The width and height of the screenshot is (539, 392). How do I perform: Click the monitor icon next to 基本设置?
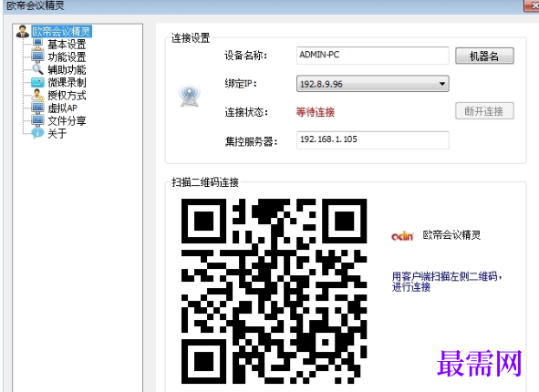pyautogui.click(x=37, y=43)
